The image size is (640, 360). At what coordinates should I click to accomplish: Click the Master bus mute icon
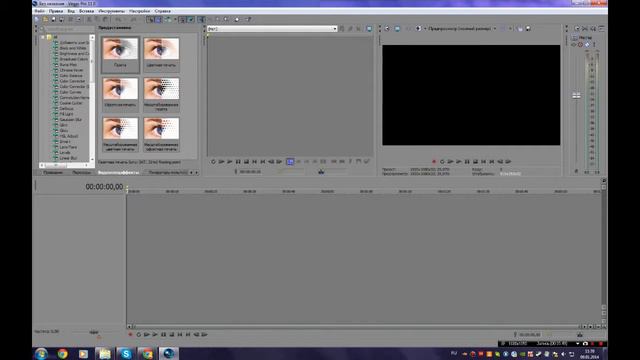[x=580, y=44]
